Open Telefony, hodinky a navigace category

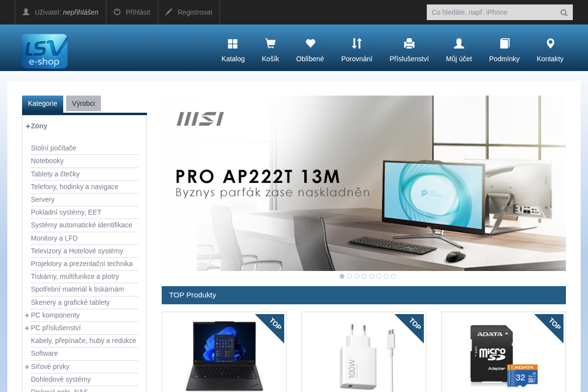click(74, 187)
